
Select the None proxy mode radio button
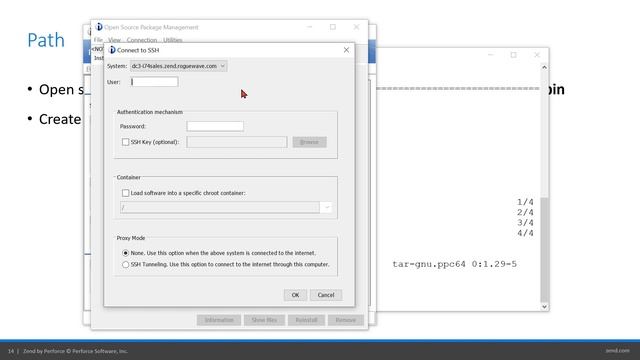(125, 253)
